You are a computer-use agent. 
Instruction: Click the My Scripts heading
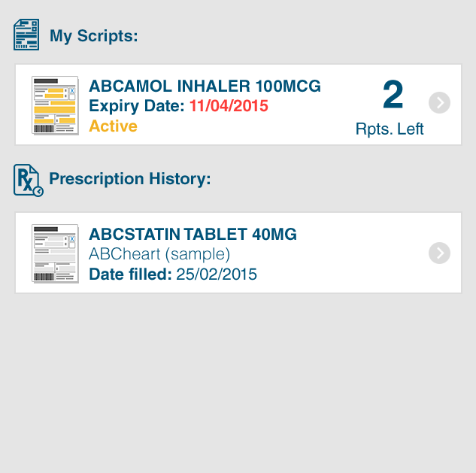[x=94, y=36]
